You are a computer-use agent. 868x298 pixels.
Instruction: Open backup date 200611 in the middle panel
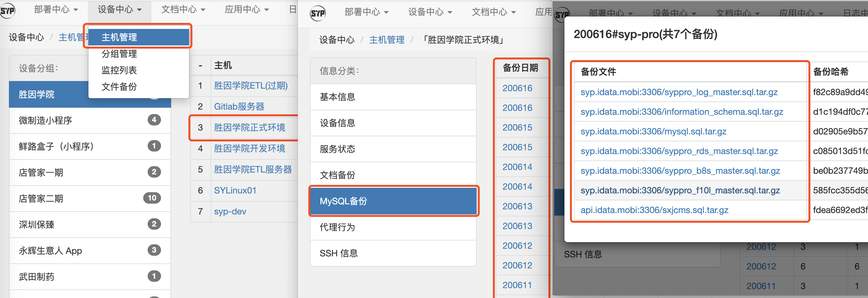pyautogui.click(x=517, y=285)
